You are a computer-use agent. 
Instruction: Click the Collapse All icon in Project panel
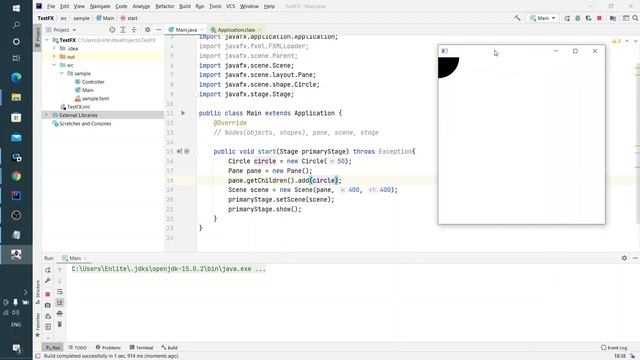click(x=133, y=30)
